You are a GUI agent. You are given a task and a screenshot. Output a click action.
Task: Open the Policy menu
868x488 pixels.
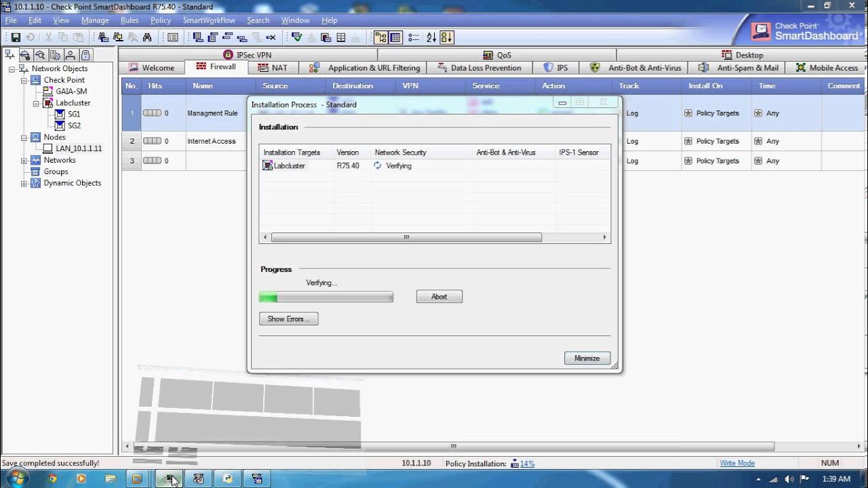(161, 20)
